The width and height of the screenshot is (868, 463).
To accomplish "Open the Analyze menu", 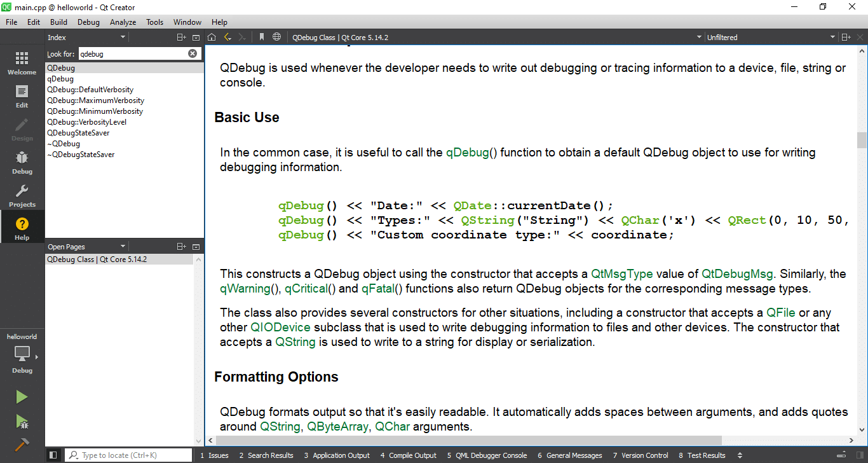I will (123, 22).
